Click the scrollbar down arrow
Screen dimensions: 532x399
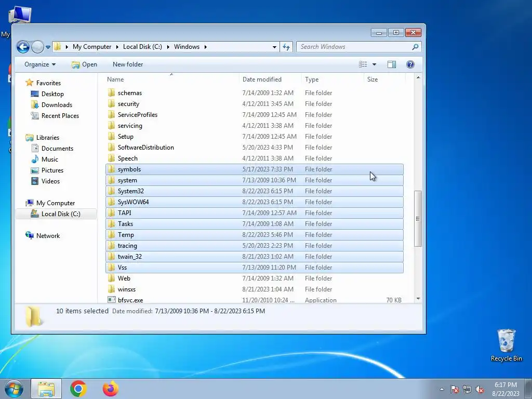coord(418,299)
